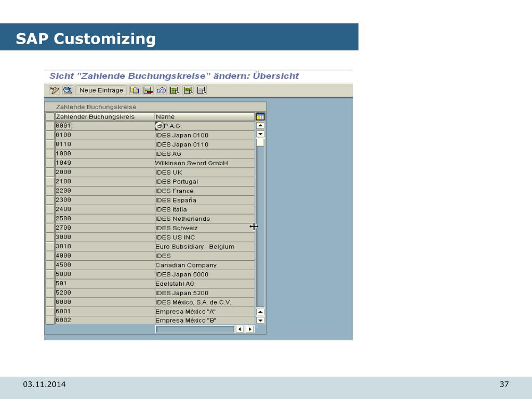Image resolution: width=532 pixels, height=399 pixels.
Task: Select row marker for company code 2700
Action: (x=50, y=228)
